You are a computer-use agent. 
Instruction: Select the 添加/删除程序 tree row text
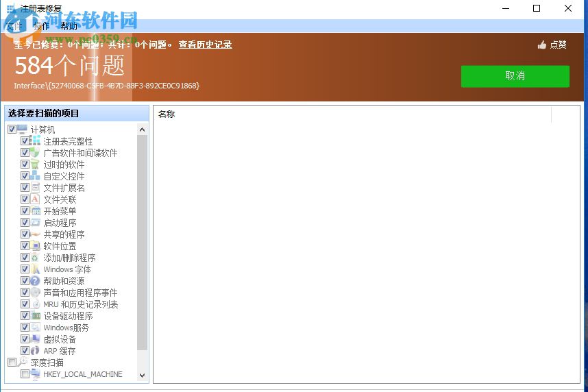(69, 258)
